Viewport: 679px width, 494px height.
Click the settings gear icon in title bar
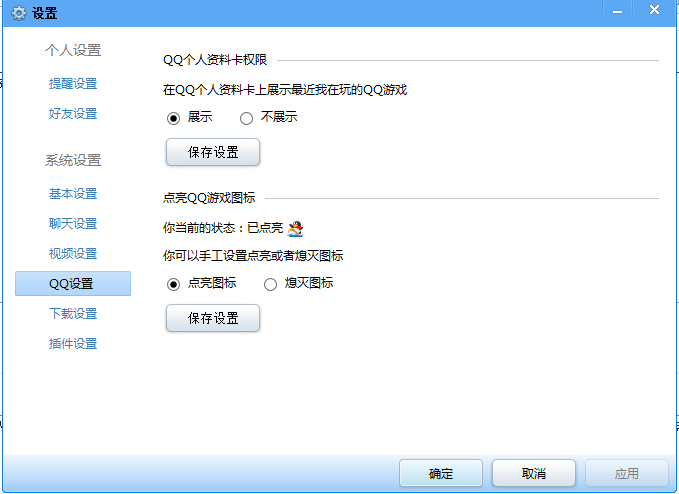(x=18, y=13)
